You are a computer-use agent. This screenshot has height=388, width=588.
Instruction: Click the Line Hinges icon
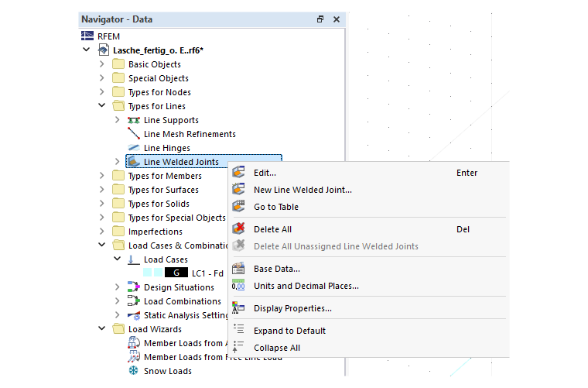click(134, 147)
